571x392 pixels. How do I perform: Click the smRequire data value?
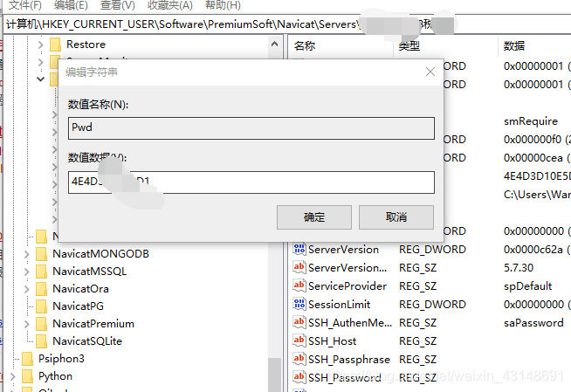[531, 121]
